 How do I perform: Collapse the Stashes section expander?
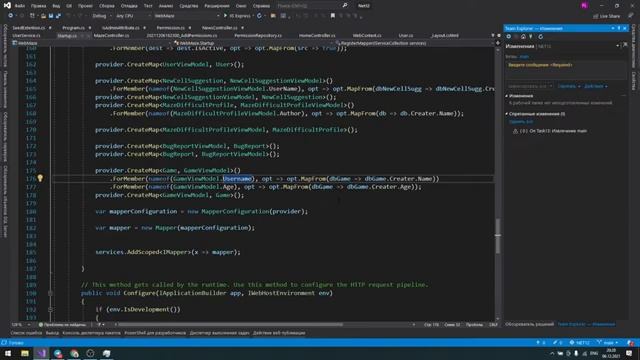pos(507,114)
